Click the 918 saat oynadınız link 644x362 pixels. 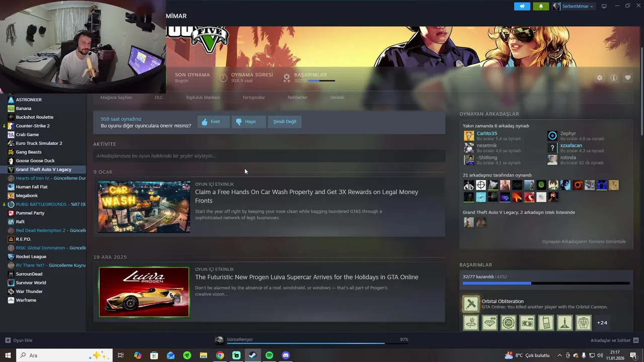[x=121, y=119]
